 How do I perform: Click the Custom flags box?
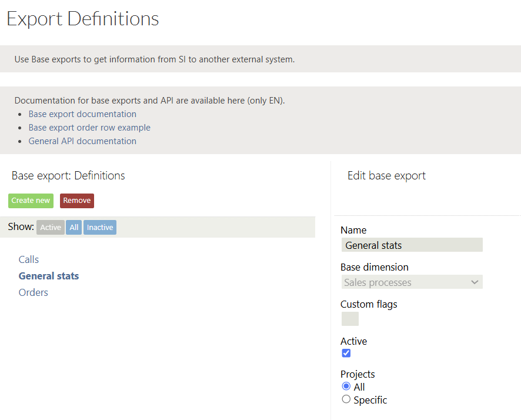click(x=350, y=319)
